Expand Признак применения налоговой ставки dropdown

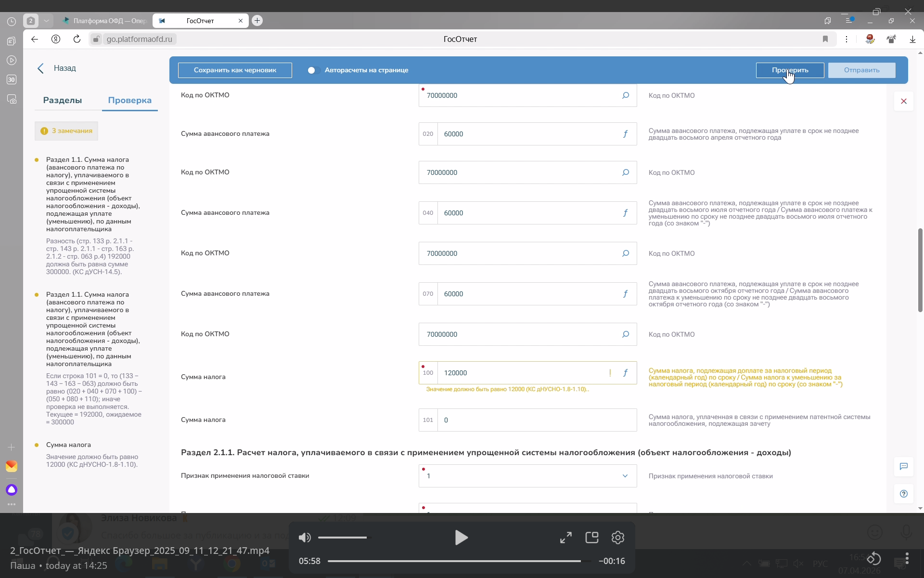(625, 476)
